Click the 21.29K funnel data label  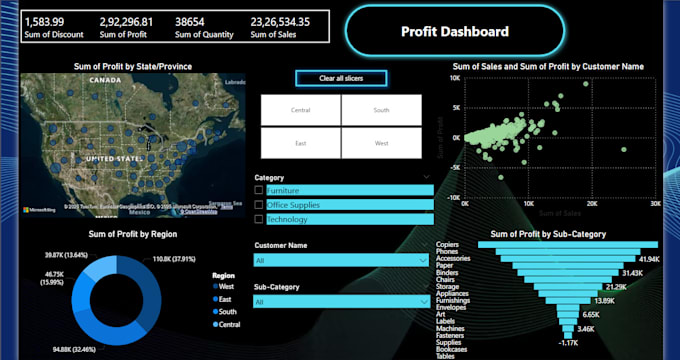pyautogui.click(x=616, y=287)
